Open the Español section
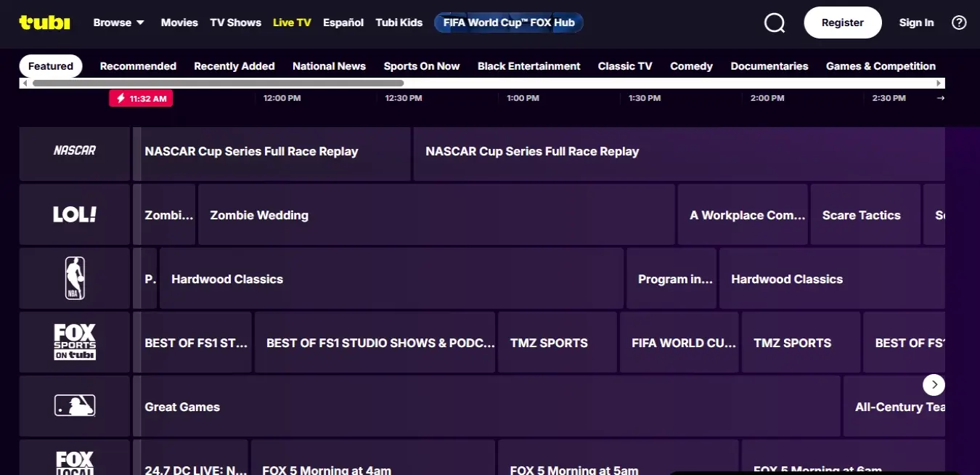Viewport: 980px width, 475px height. [x=343, y=23]
